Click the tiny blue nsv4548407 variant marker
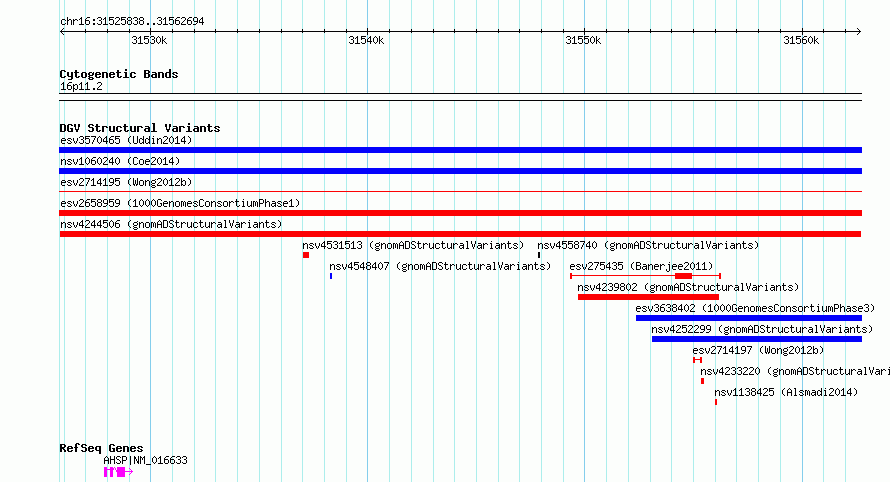The image size is (890, 482). coord(331,276)
